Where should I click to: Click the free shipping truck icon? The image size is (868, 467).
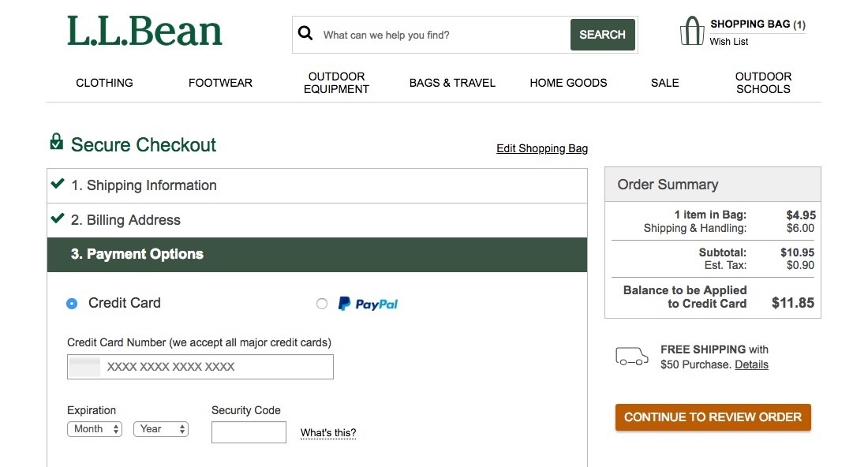631,357
